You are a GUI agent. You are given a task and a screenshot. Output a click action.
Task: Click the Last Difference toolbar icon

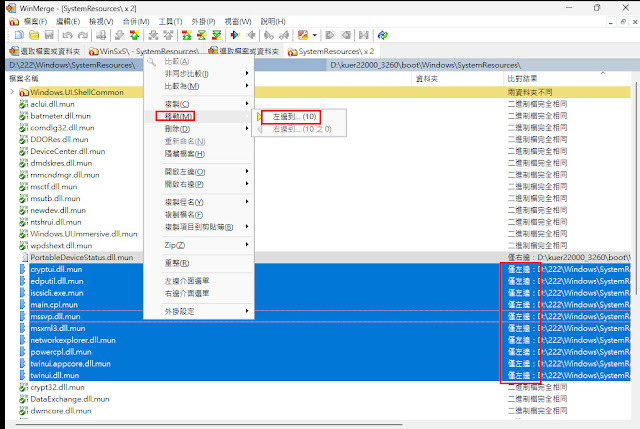[x=217, y=36]
